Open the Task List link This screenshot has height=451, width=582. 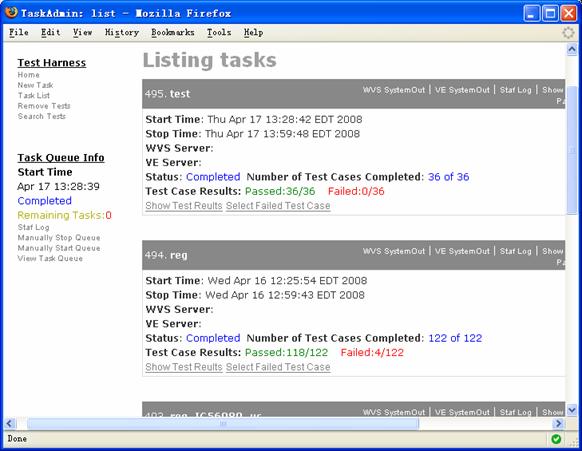34,96
